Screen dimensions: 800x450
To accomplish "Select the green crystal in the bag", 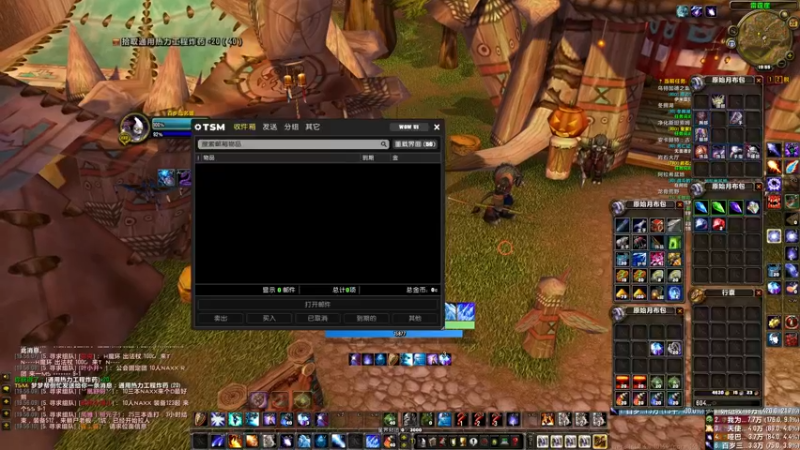I will click(x=718, y=207).
